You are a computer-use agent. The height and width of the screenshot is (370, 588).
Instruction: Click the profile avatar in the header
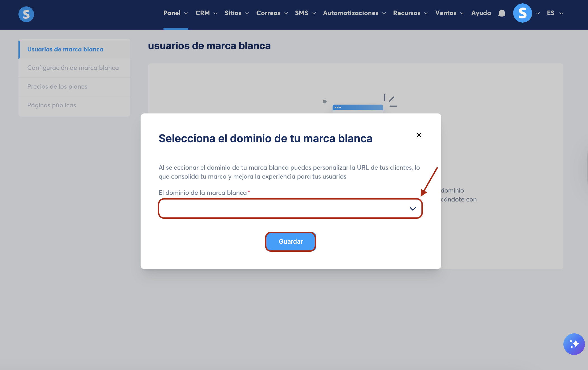click(522, 13)
